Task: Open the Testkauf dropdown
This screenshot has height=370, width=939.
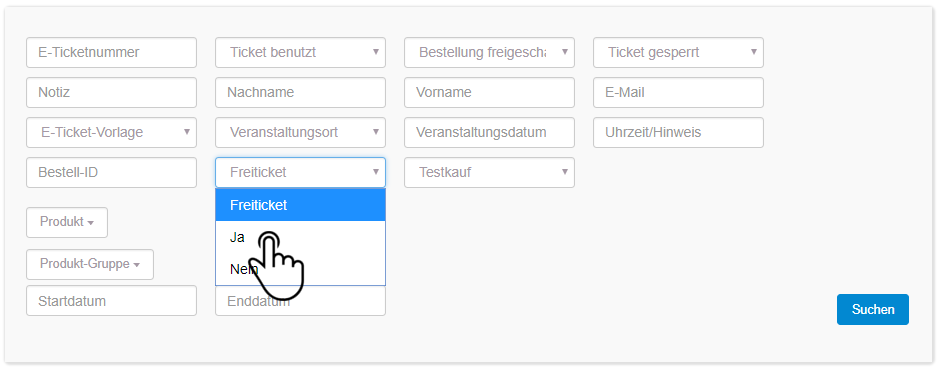Action: click(x=489, y=172)
